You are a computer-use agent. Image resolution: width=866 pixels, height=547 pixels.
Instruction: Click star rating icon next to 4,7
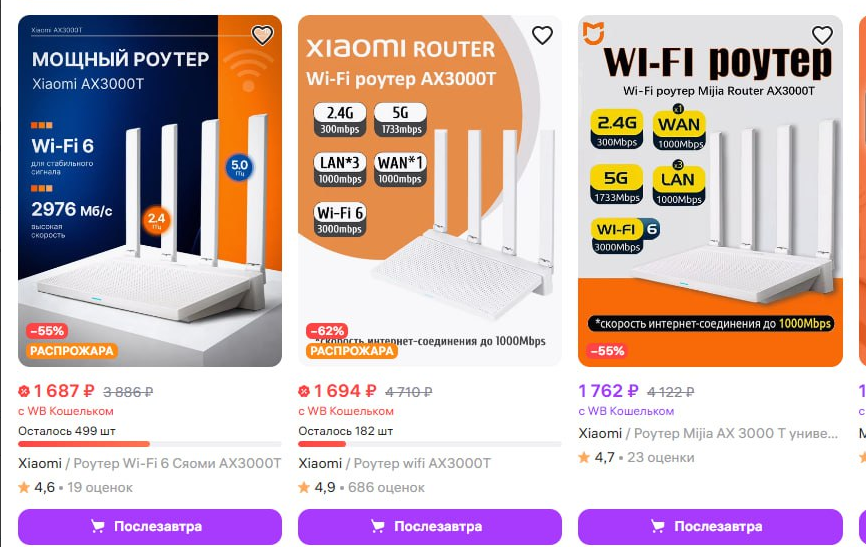coord(584,457)
